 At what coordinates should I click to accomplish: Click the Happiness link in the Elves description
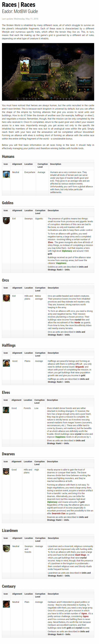[x=60, y=437]
